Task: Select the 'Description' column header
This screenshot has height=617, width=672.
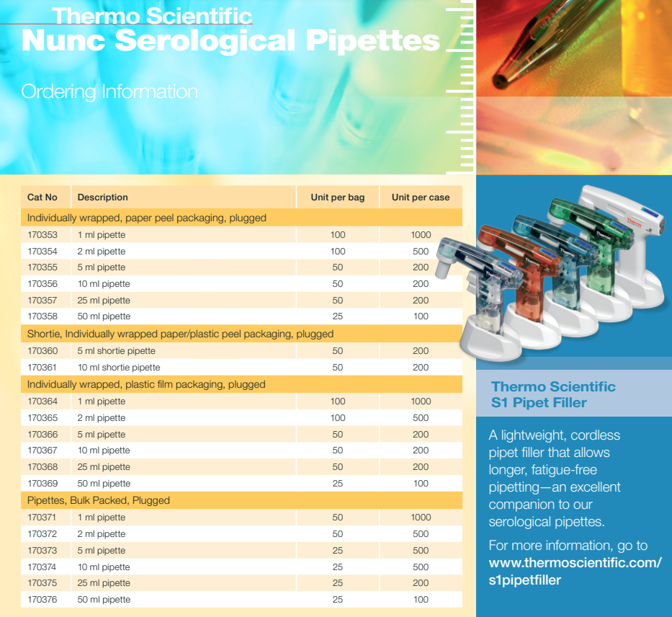Action: tap(102, 197)
